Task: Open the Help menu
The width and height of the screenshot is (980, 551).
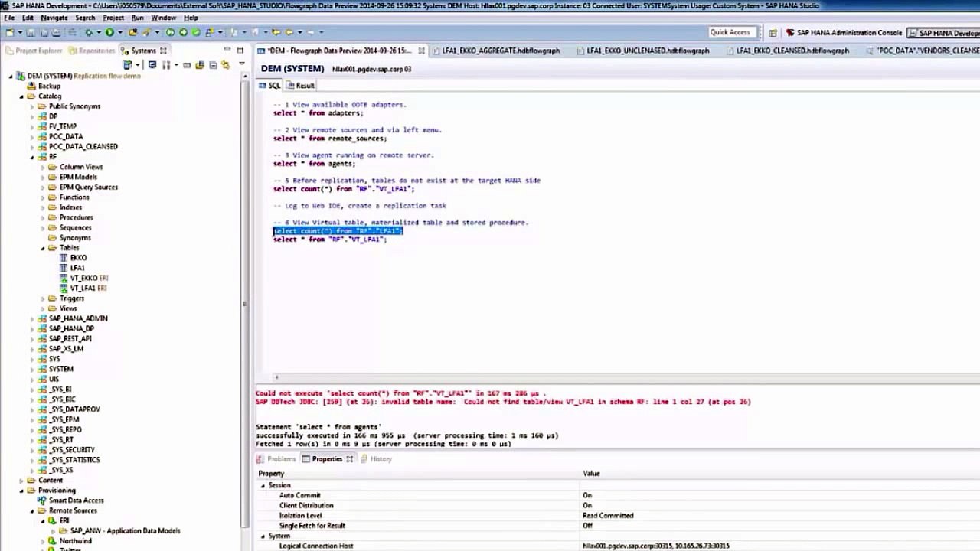Action: click(x=191, y=18)
